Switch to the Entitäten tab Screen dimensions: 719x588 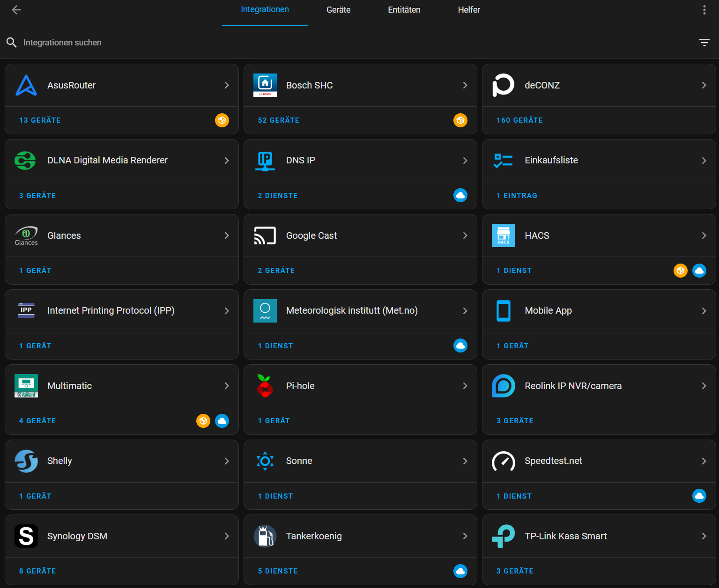coord(404,10)
